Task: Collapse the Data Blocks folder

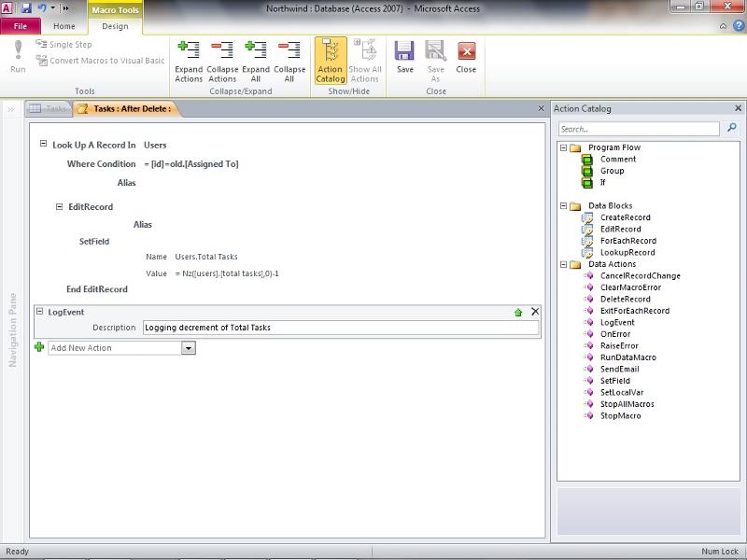Action: [x=564, y=205]
